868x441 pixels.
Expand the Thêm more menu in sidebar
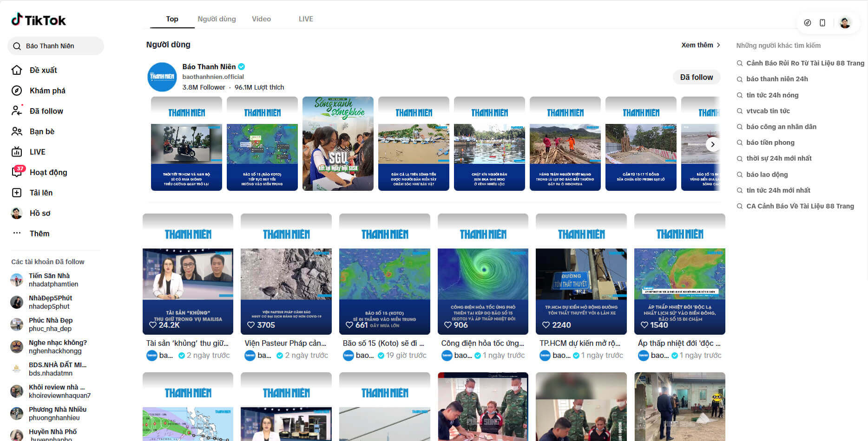coord(17,233)
